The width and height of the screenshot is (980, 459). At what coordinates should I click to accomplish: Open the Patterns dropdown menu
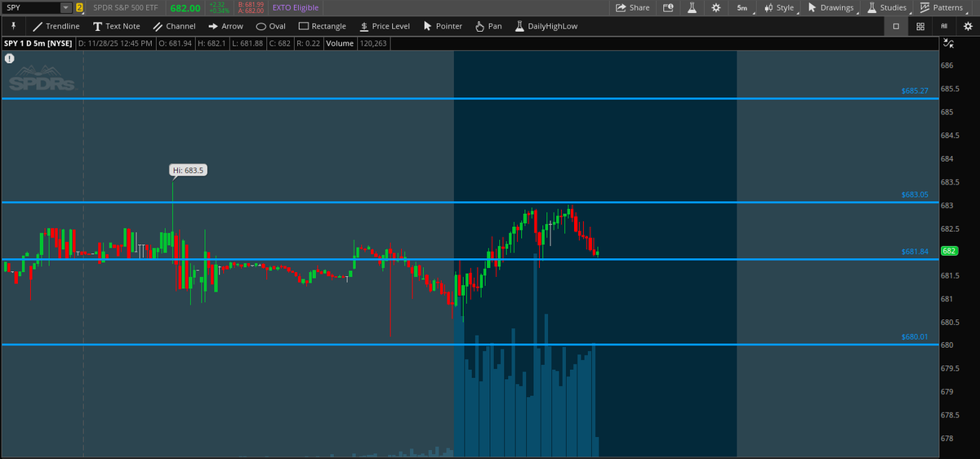[x=941, y=7]
